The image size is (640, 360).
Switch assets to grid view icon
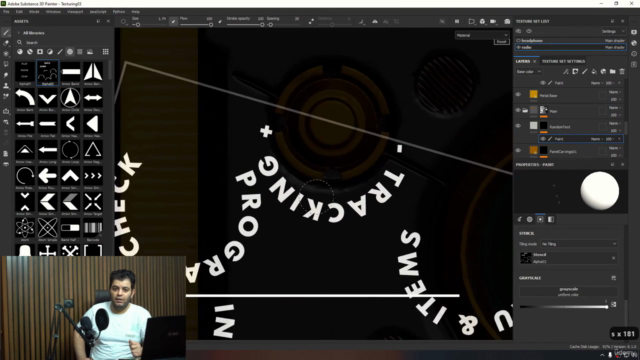point(105,52)
